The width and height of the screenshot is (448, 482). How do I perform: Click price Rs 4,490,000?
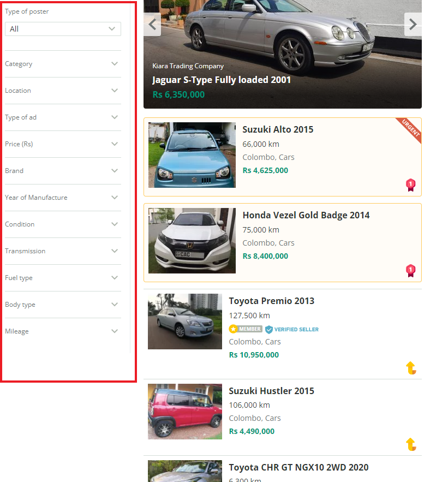[x=252, y=432]
